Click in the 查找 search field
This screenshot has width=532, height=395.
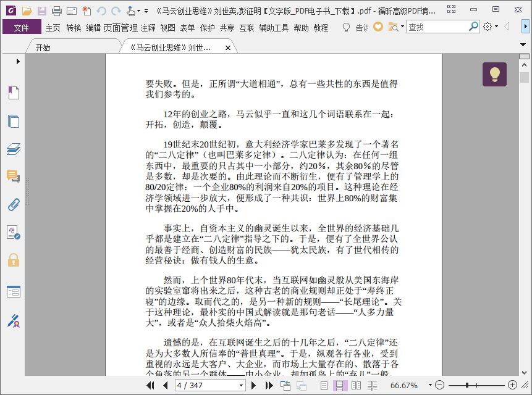point(437,27)
